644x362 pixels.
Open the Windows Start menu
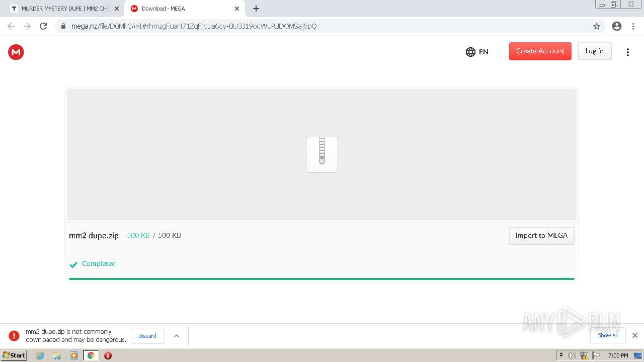(x=14, y=355)
